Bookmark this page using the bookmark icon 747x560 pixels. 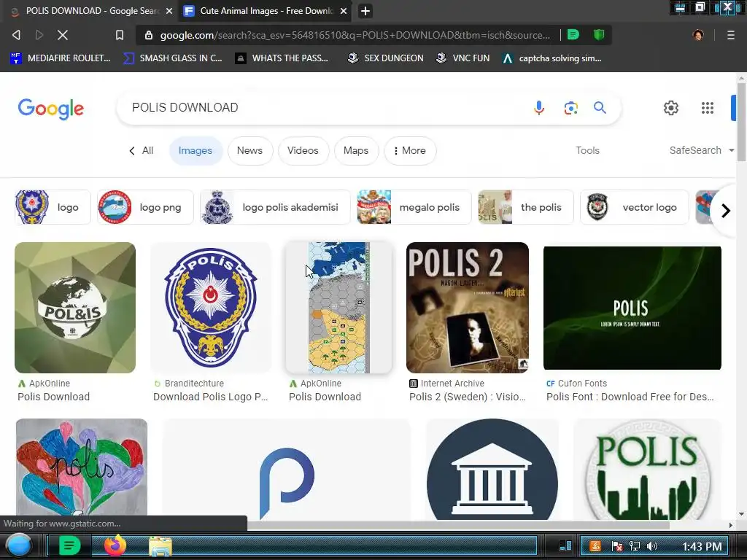pos(120,35)
